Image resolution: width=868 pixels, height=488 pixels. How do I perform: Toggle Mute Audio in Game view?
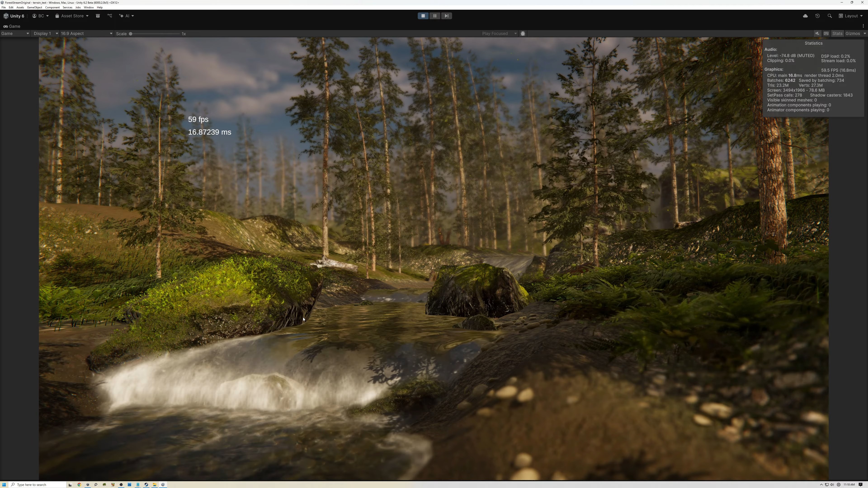click(x=817, y=33)
